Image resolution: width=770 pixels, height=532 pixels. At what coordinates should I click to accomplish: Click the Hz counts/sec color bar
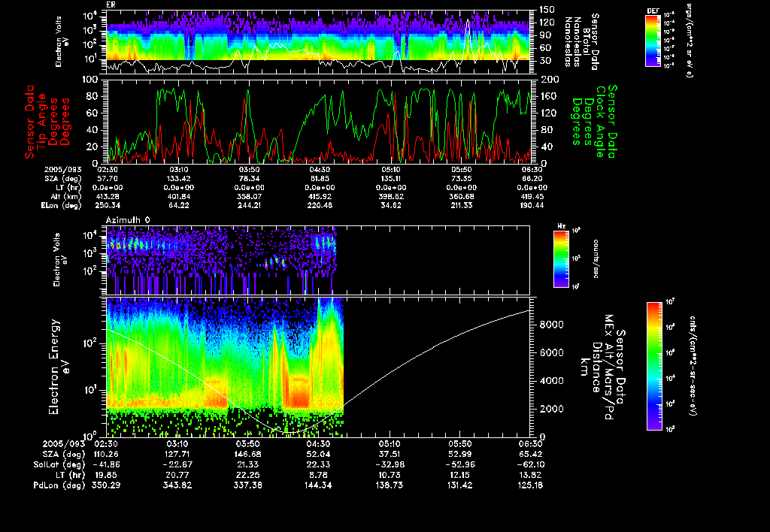coord(561,258)
